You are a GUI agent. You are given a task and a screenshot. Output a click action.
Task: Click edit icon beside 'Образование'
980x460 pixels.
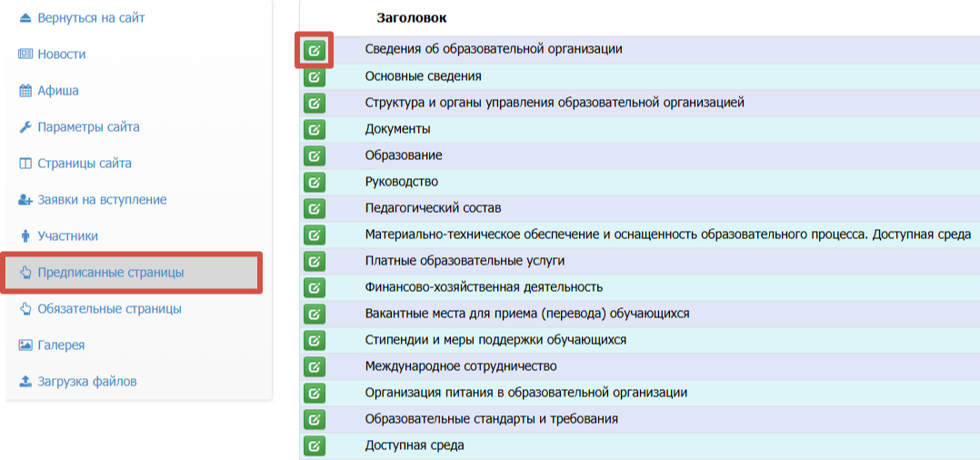(x=314, y=155)
